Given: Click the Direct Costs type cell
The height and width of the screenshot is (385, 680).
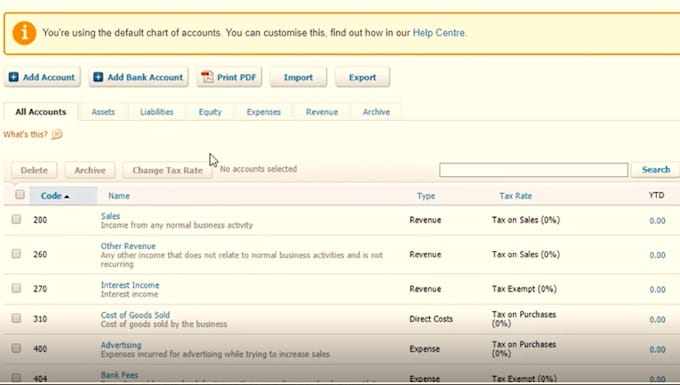Looking at the screenshot, I should point(431,319).
